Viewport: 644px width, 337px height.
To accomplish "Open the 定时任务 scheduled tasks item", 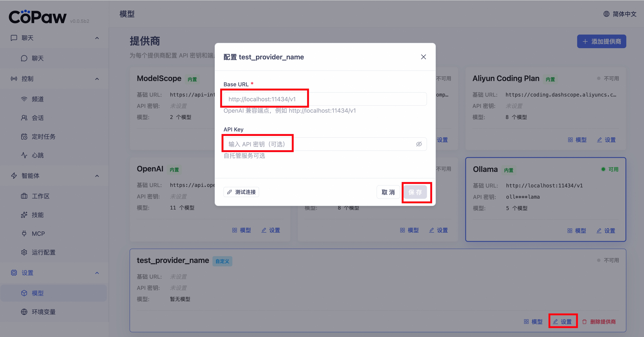I will (43, 137).
